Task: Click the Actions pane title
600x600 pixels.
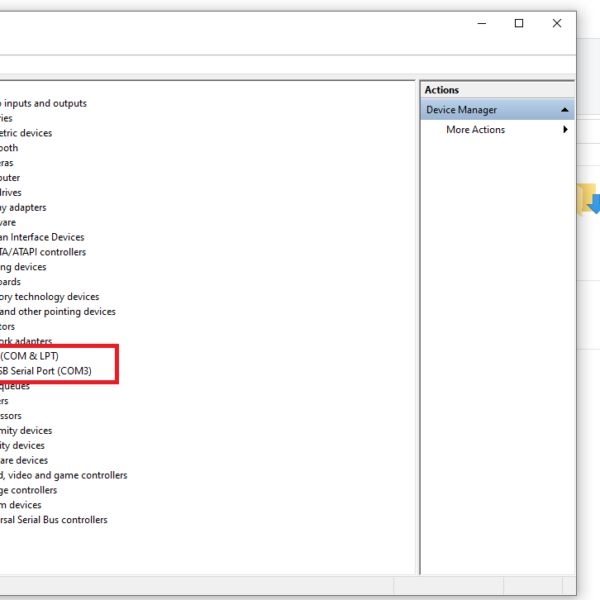Action: click(442, 90)
